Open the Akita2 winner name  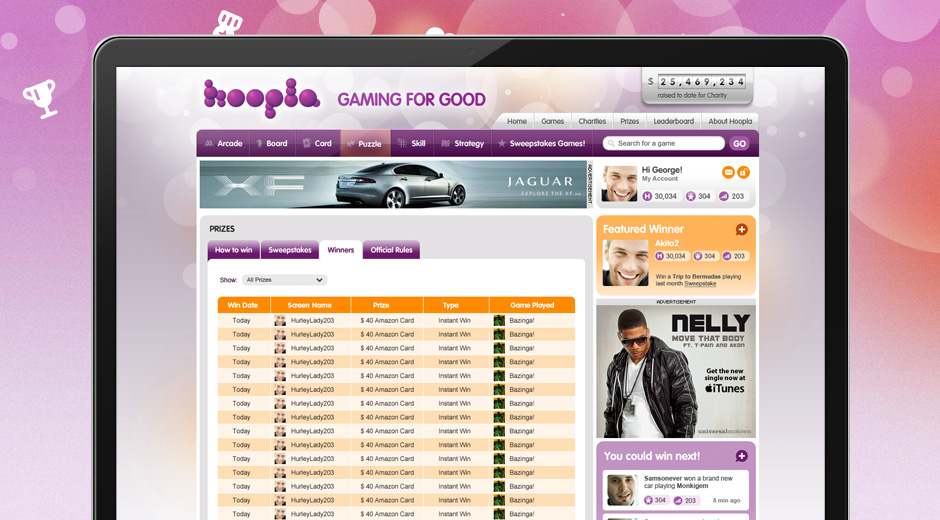[x=667, y=243]
